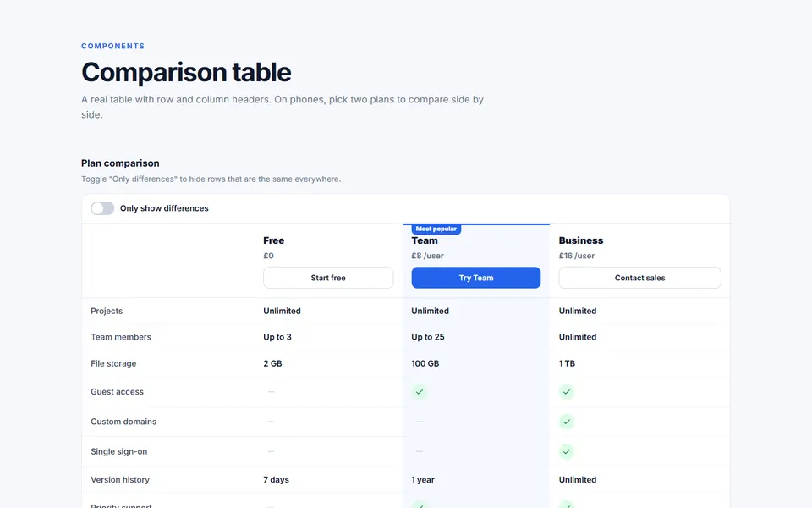Click the £8 /user price

(x=427, y=256)
